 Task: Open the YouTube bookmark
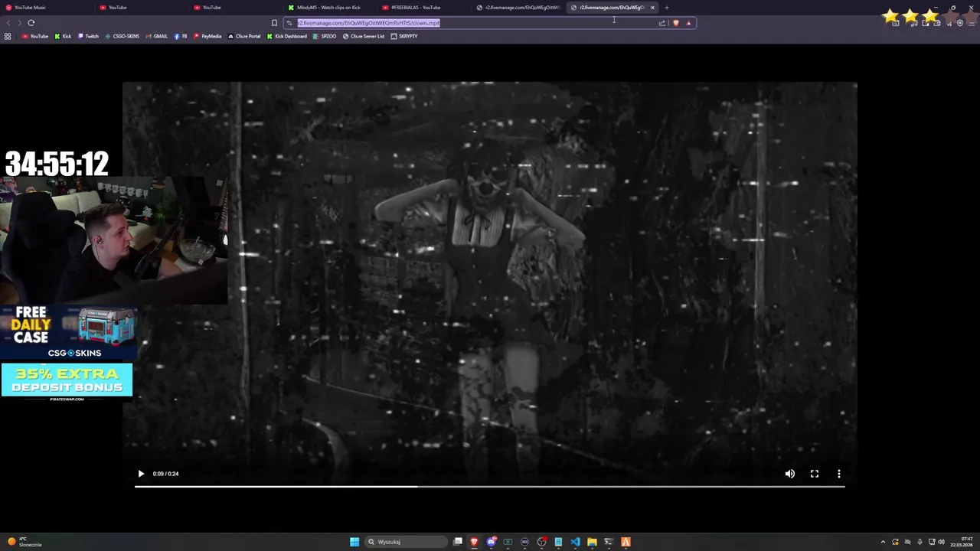[x=34, y=36]
